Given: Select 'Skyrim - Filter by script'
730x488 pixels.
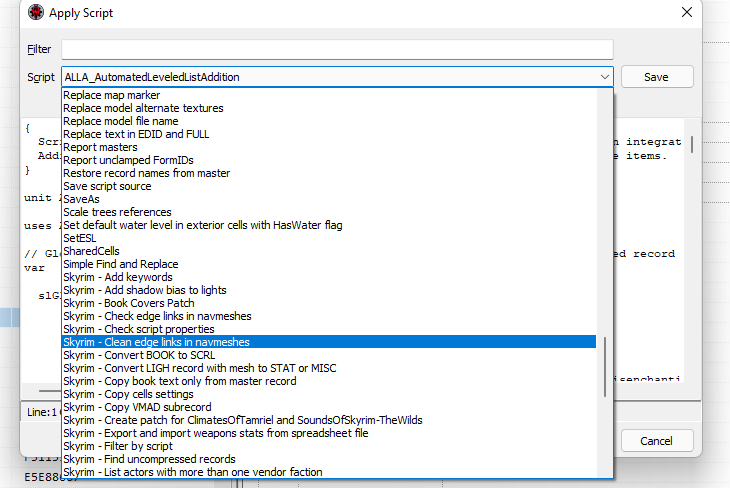Looking at the screenshot, I should 329,446.
